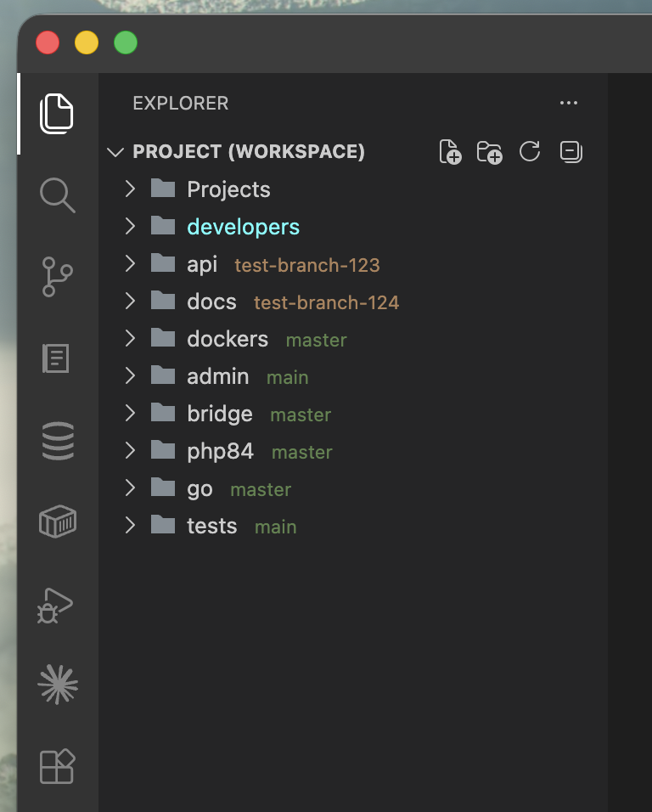Viewport: 652px width, 812px height.
Task: Click the folder icon beside dockers
Action: (x=163, y=337)
